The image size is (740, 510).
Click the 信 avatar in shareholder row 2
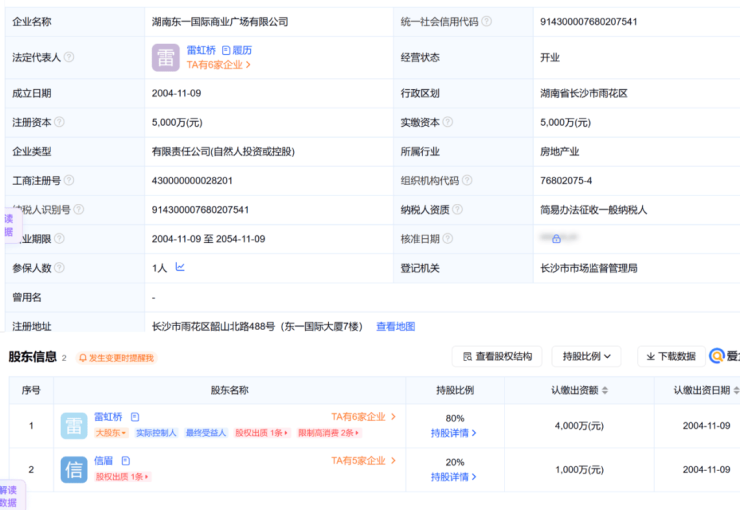74,469
